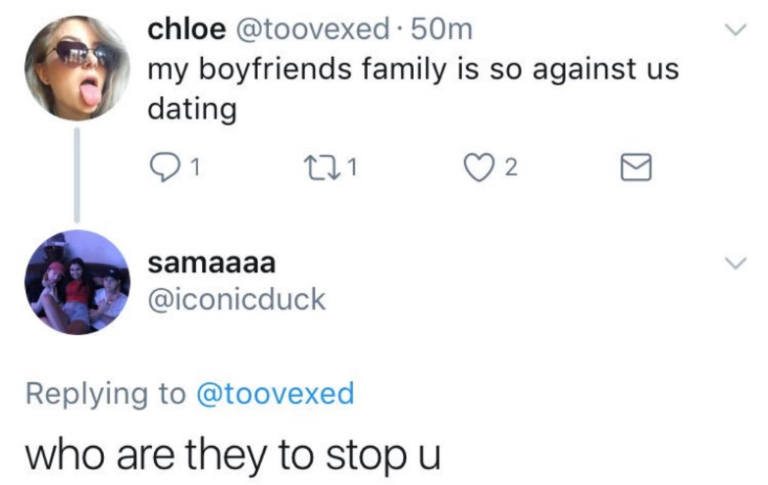Viewport: 768px width, 485px height.
Task: Select the tweet text about boyfriend's family
Action: tap(413, 88)
